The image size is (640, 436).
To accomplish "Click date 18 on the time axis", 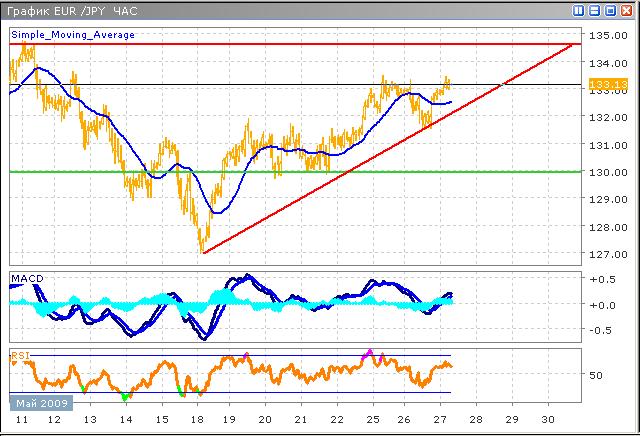I will pyautogui.click(x=197, y=422).
